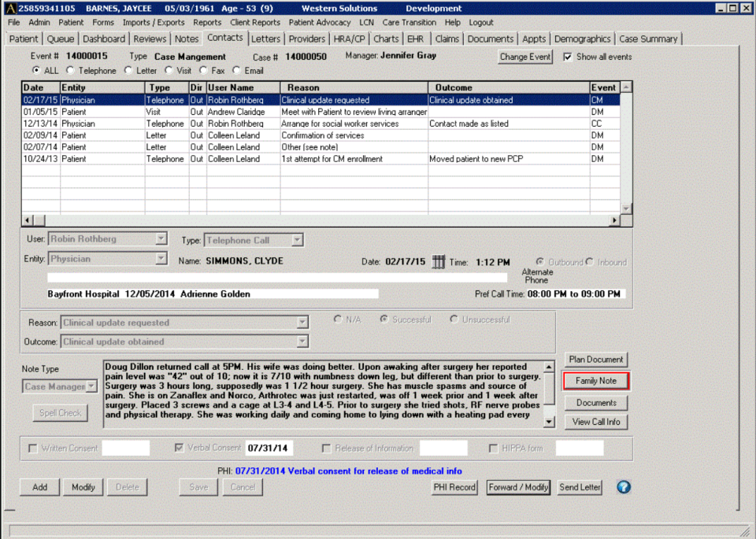Switch to the Charts tab

pyautogui.click(x=386, y=38)
